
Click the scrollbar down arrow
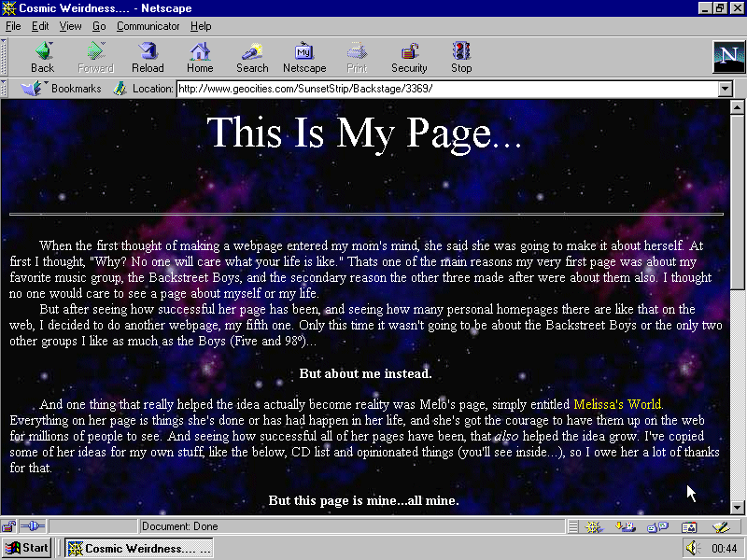737,507
